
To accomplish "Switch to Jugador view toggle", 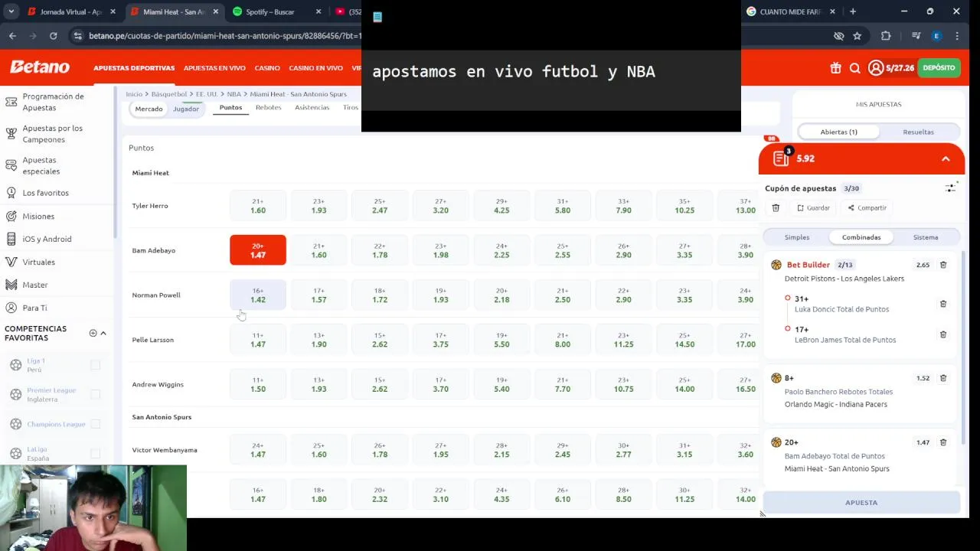I will pyautogui.click(x=186, y=109).
